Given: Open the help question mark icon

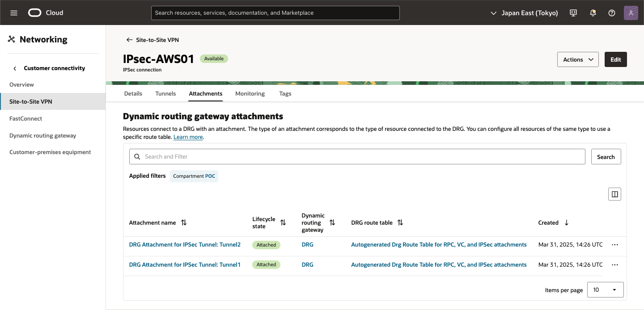Looking at the screenshot, I should coord(612,13).
